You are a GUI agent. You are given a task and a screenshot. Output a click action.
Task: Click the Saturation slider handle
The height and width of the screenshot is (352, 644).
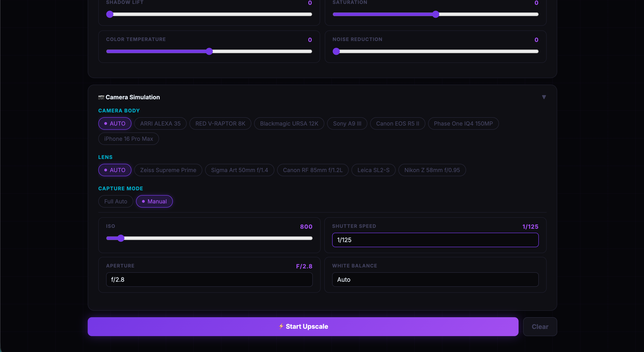coord(435,14)
